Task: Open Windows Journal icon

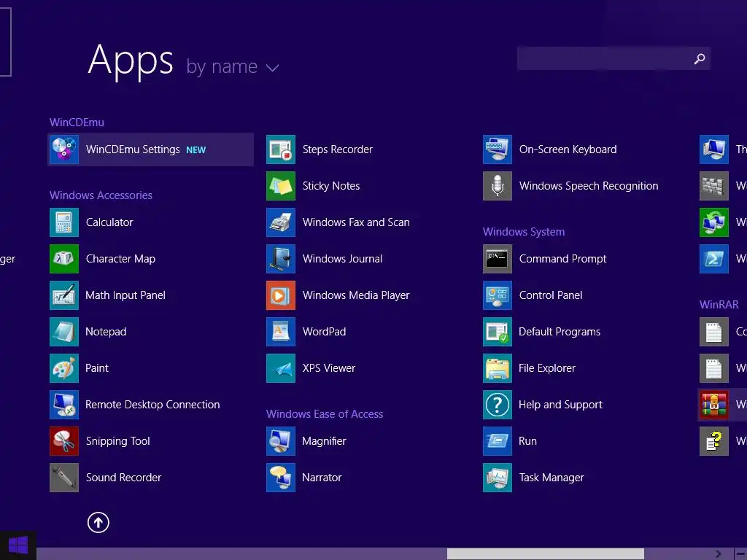Action: (x=281, y=259)
